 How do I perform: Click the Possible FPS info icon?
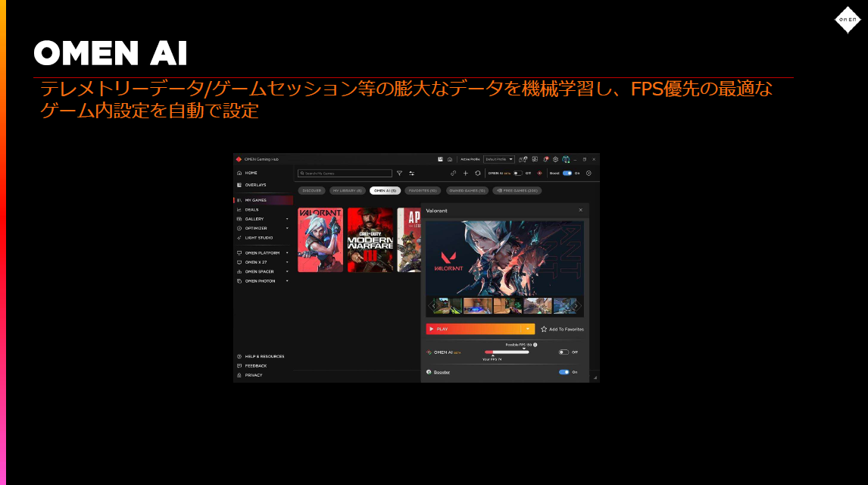(535, 345)
